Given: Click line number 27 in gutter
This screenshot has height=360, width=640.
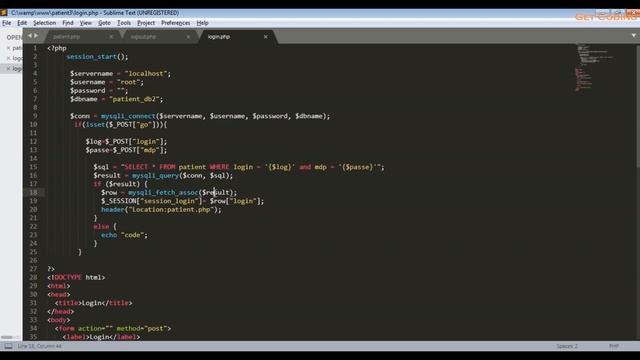Looking at the screenshot, I should 33,269.
